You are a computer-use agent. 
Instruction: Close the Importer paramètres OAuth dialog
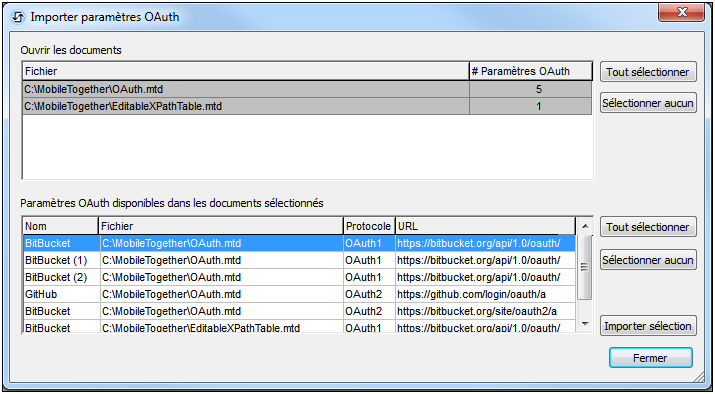click(x=682, y=12)
